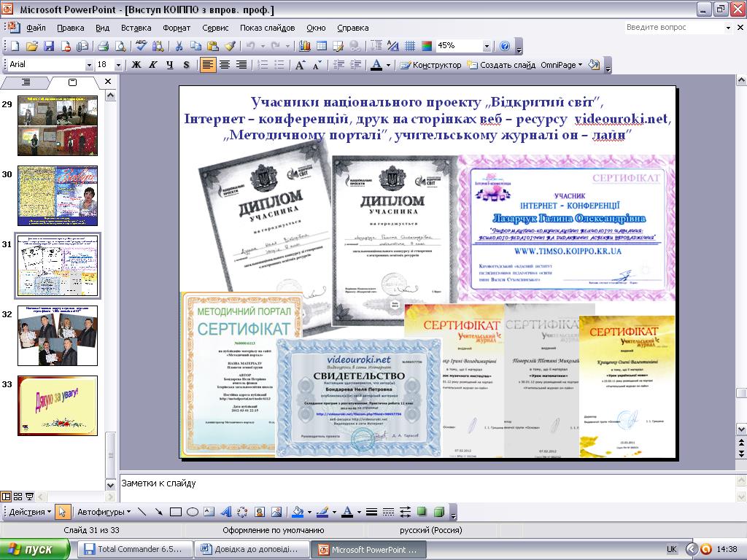
Task: Expand line color options arrow
Action: click(334, 513)
